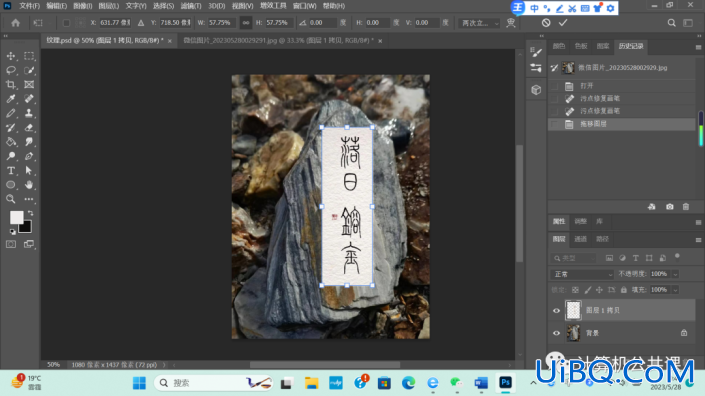Open workspace switcher in options bar

click(x=688, y=22)
